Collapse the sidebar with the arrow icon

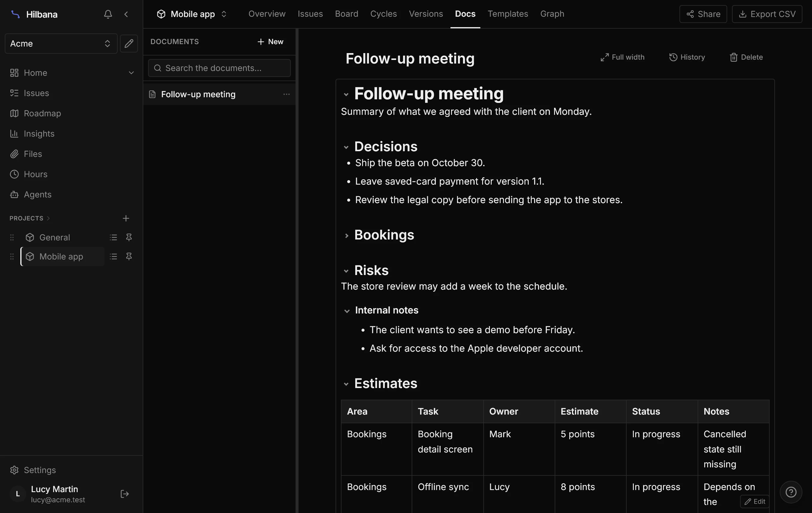pos(126,14)
